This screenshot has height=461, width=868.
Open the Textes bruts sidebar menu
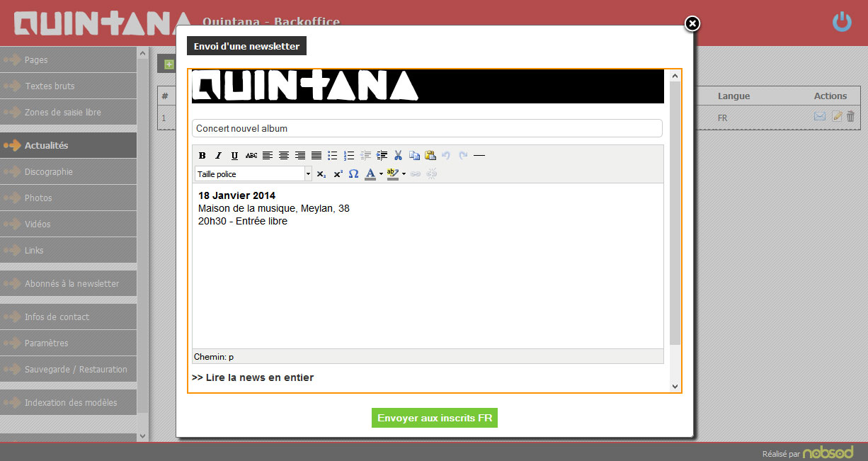(68, 86)
